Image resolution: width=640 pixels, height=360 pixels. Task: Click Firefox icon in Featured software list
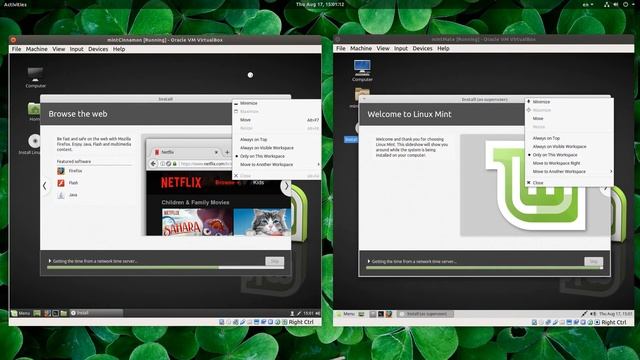tap(61, 171)
